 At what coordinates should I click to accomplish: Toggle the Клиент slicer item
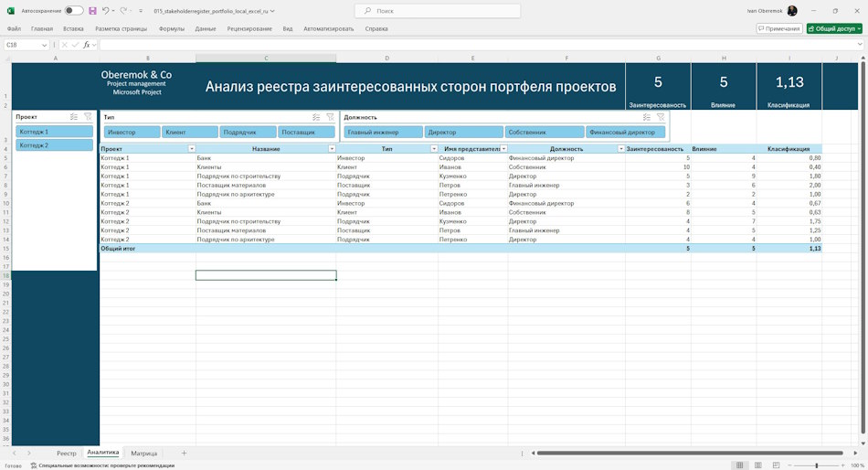190,132
